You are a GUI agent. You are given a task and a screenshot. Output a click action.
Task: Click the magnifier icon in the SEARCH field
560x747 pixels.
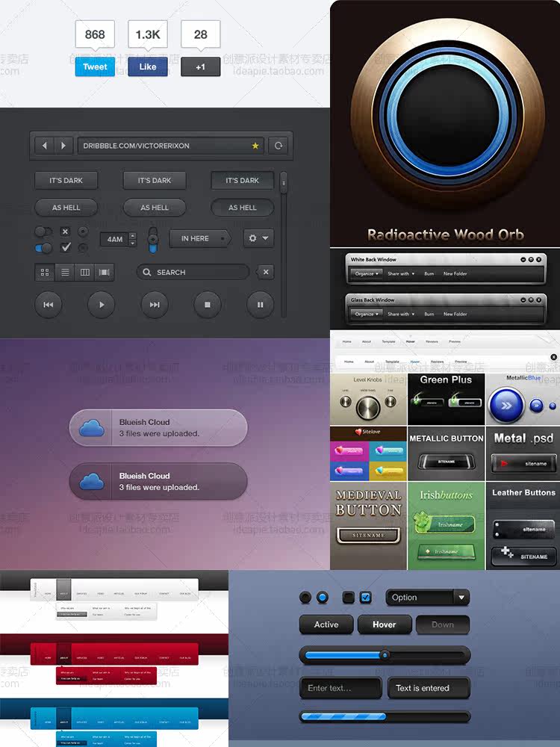pos(146,272)
